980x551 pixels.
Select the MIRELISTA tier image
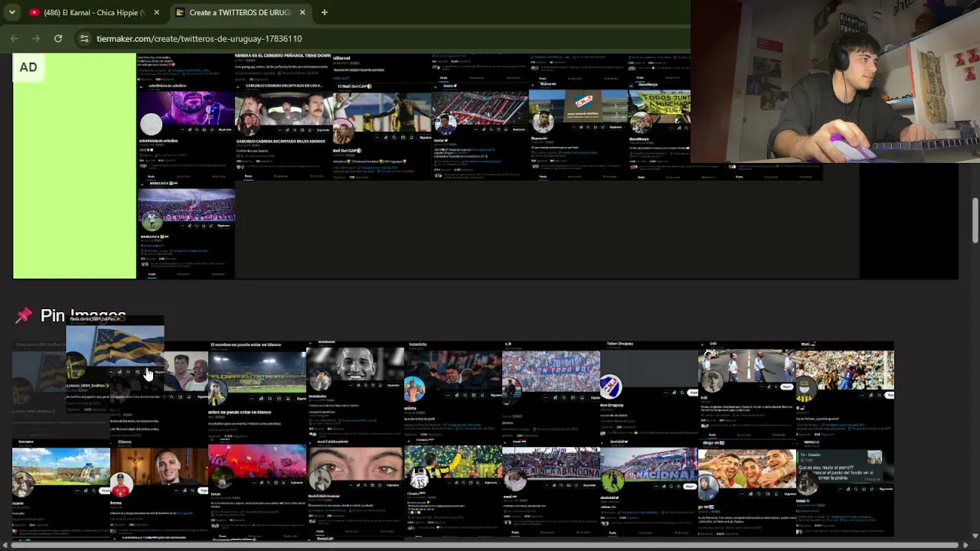(x=186, y=230)
